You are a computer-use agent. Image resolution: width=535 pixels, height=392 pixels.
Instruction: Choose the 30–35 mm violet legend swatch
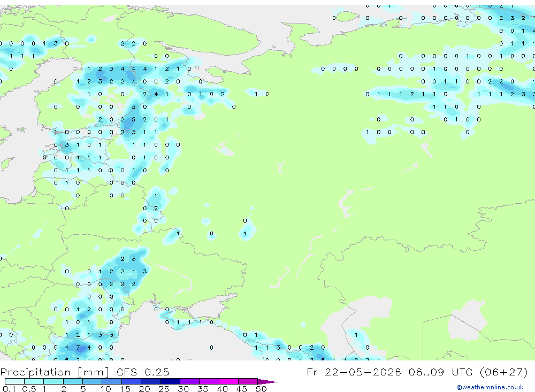[190, 381]
